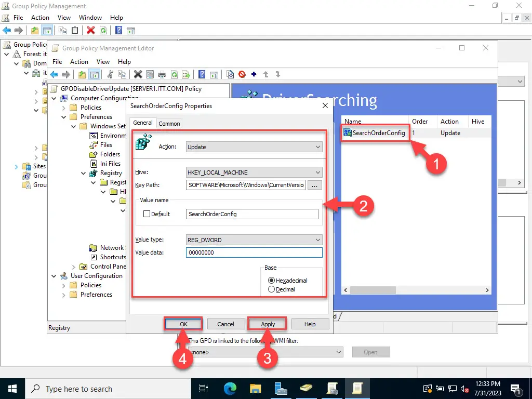Screen dimensions: 532x399
Task: Click Back arrow in the Editor toolbar
Action: (x=54, y=74)
